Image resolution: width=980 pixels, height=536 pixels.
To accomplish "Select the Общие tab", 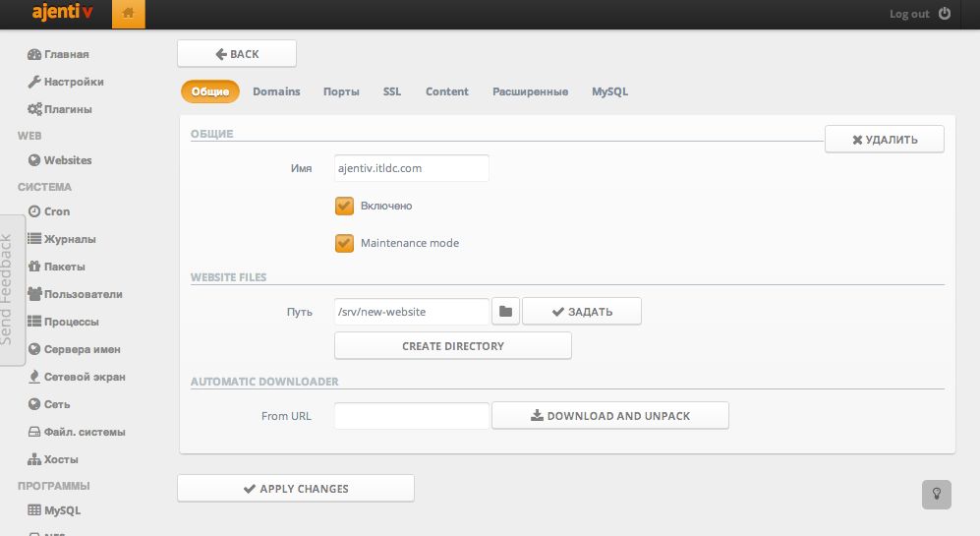I will coord(210,91).
